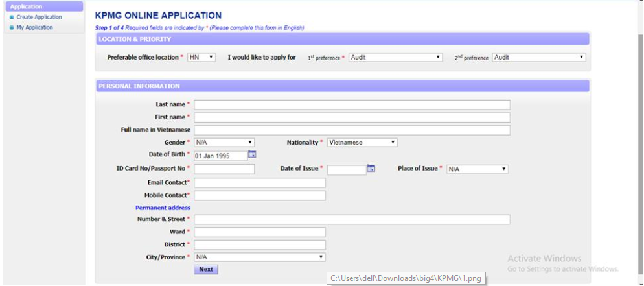Click the Date of Birth text field
644x286 pixels.
[220, 156]
